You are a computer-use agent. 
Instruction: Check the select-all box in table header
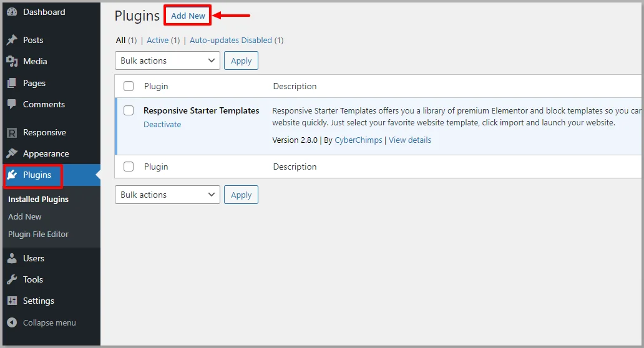click(x=129, y=86)
